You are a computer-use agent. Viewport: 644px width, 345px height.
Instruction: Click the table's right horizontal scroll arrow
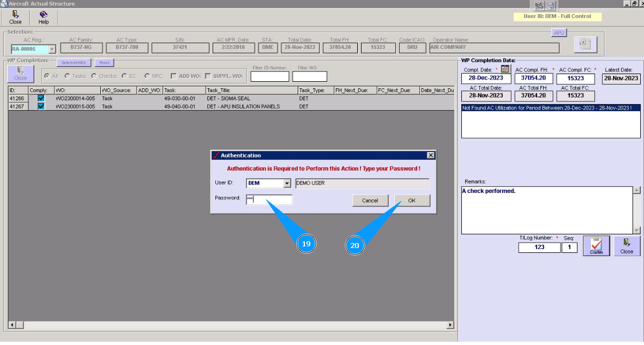tap(450, 325)
